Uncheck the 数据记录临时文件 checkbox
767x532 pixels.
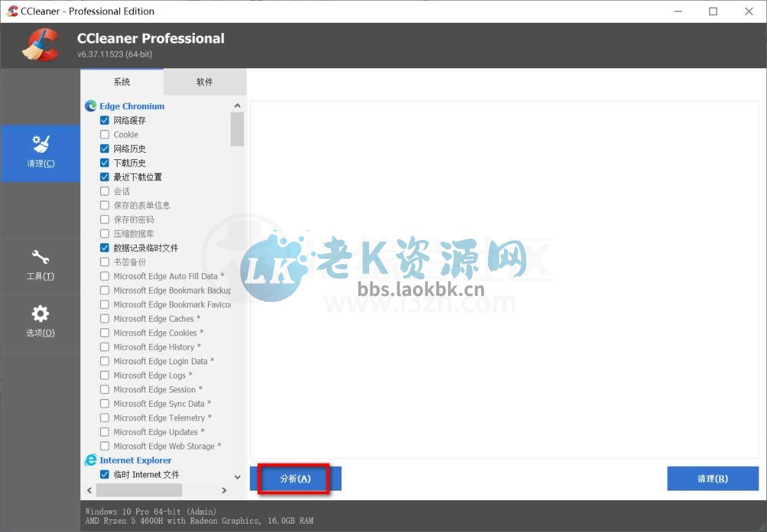pyautogui.click(x=104, y=248)
